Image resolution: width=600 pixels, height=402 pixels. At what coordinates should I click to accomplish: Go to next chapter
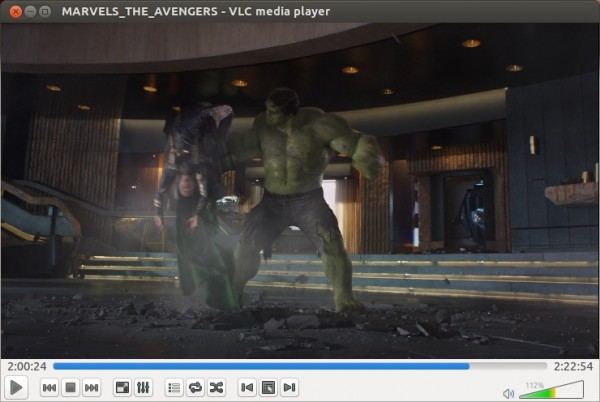click(289, 387)
